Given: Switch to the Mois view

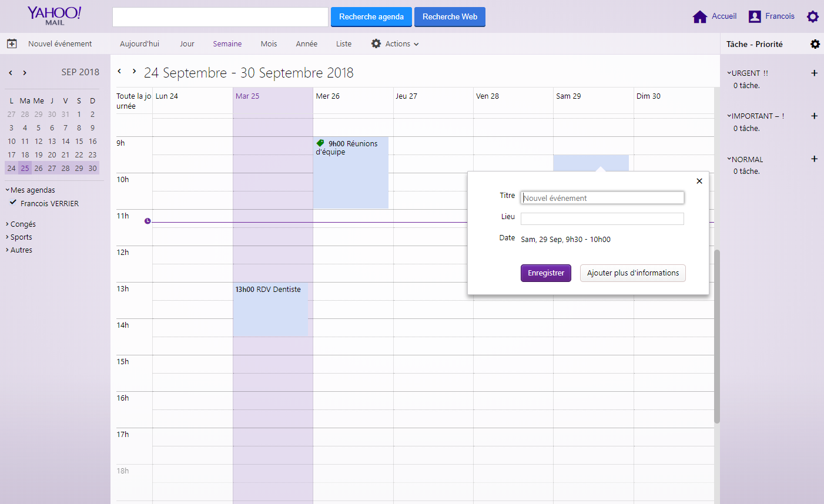Looking at the screenshot, I should coord(269,44).
